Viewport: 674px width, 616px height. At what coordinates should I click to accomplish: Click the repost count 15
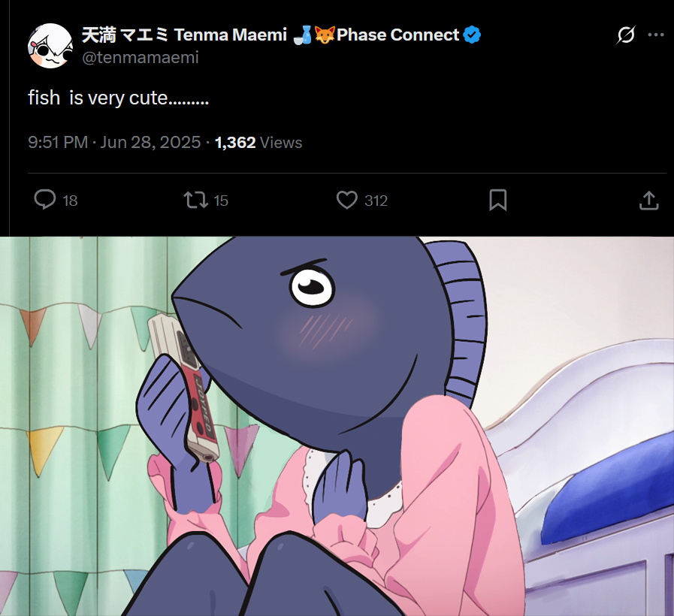(221, 201)
